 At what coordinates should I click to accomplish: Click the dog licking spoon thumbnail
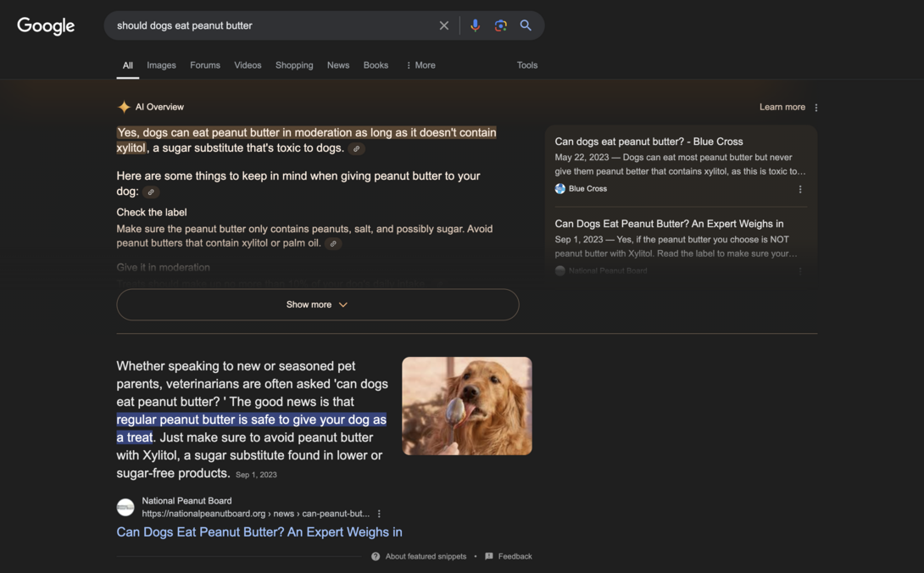coord(467,405)
